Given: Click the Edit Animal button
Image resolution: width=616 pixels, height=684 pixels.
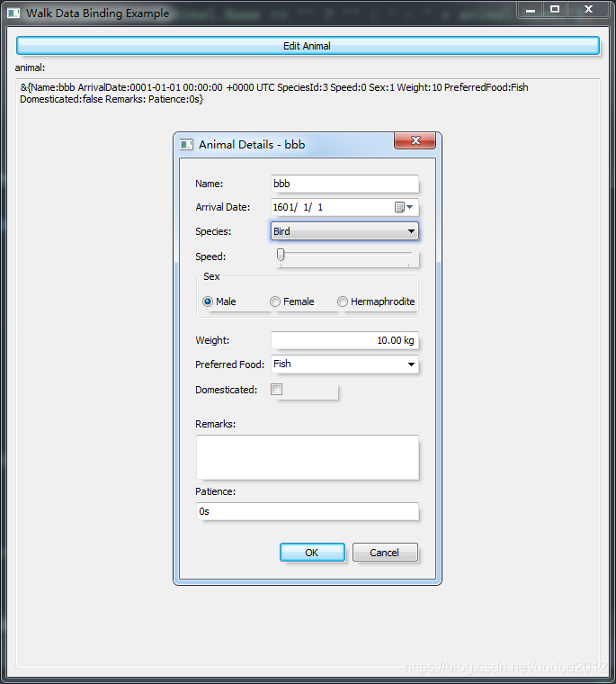Looking at the screenshot, I should pyautogui.click(x=308, y=46).
